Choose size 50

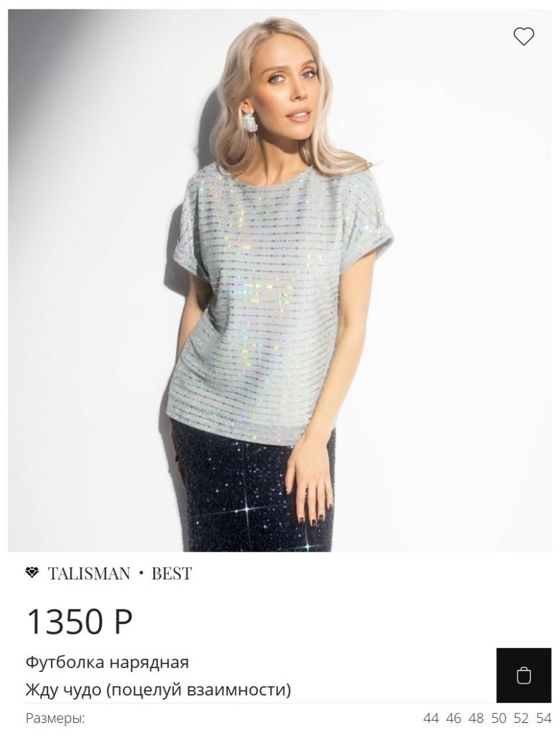[x=499, y=719]
